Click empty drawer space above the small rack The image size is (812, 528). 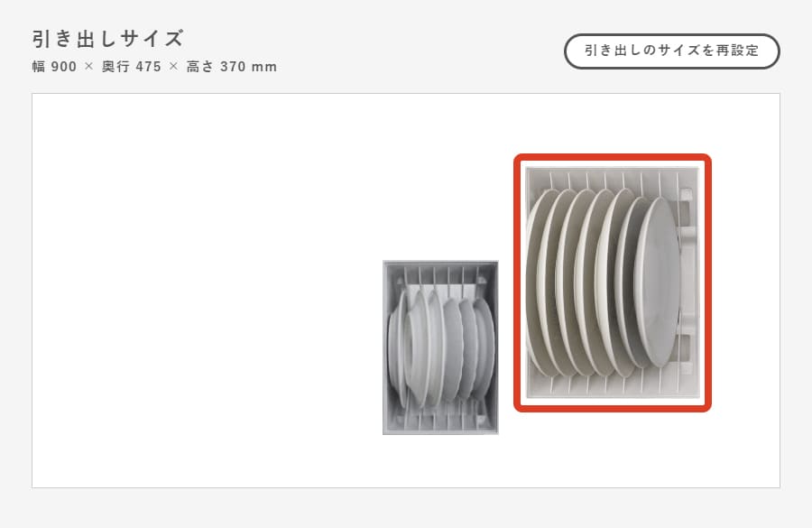440,176
